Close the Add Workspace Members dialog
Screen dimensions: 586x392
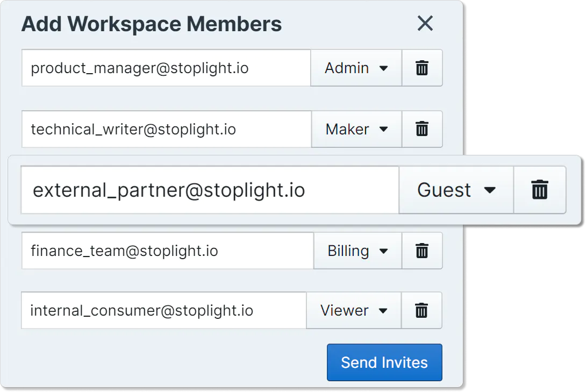[425, 23]
